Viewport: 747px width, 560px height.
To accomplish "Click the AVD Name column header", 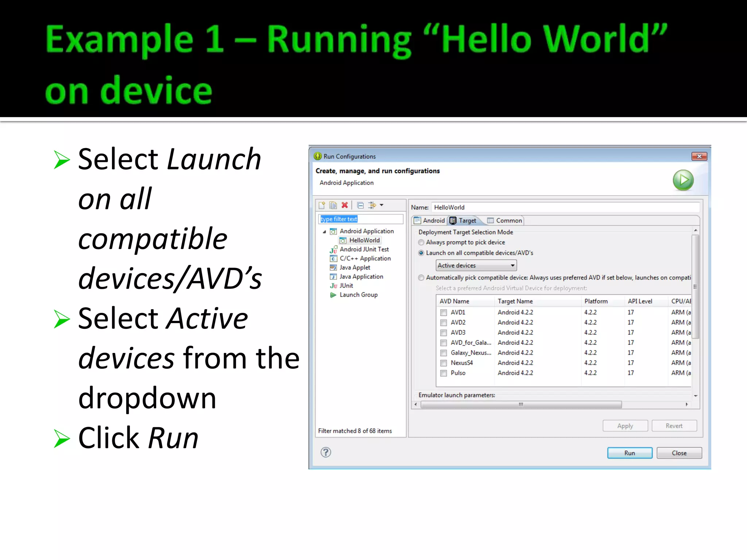I will (465, 302).
